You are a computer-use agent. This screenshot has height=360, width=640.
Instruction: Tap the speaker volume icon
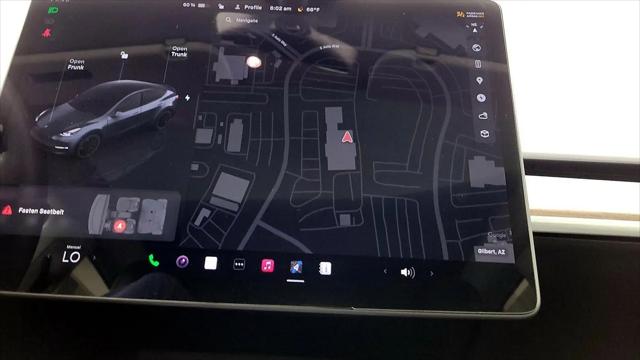point(408,272)
